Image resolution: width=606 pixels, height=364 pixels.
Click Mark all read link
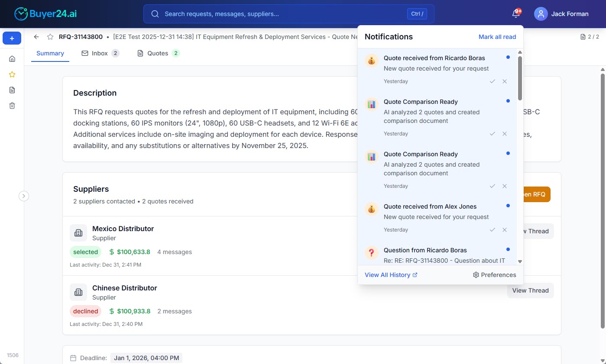(497, 37)
